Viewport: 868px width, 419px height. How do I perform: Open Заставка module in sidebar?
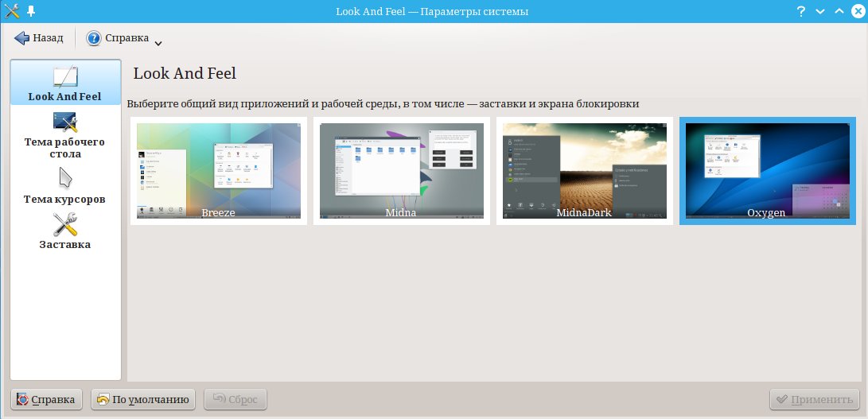coord(65,231)
